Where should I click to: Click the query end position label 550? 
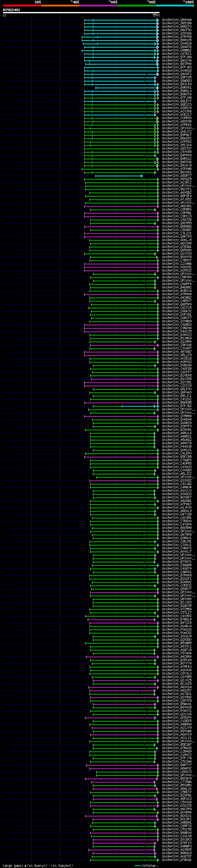pyautogui.click(x=155, y=15)
